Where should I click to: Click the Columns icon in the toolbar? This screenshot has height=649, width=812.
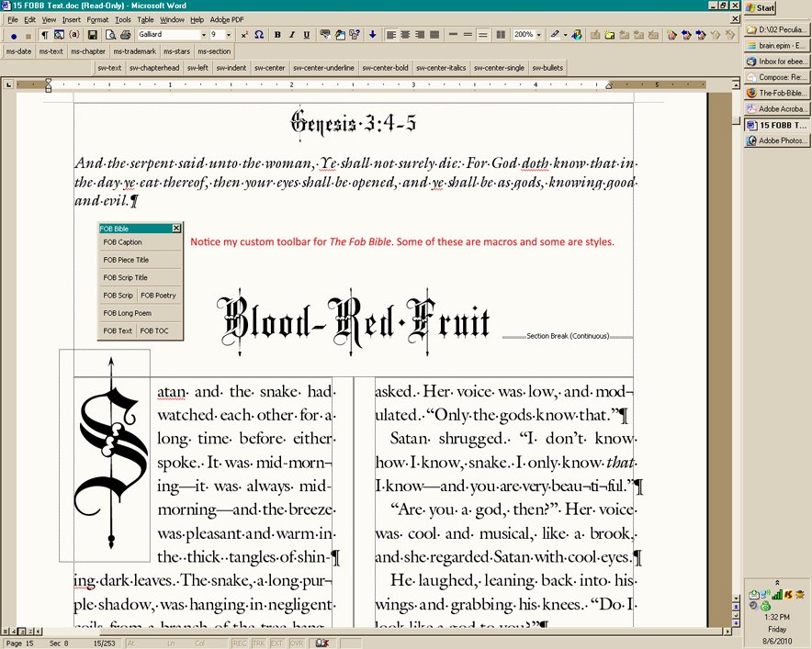coord(501,35)
